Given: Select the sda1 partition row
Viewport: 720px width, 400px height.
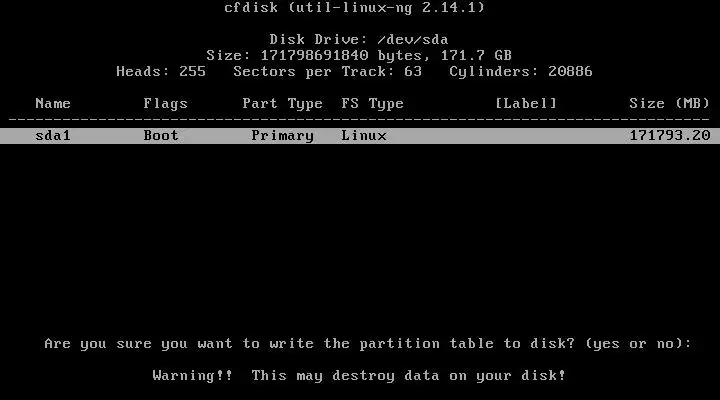Looking at the screenshot, I should point(360,136).
